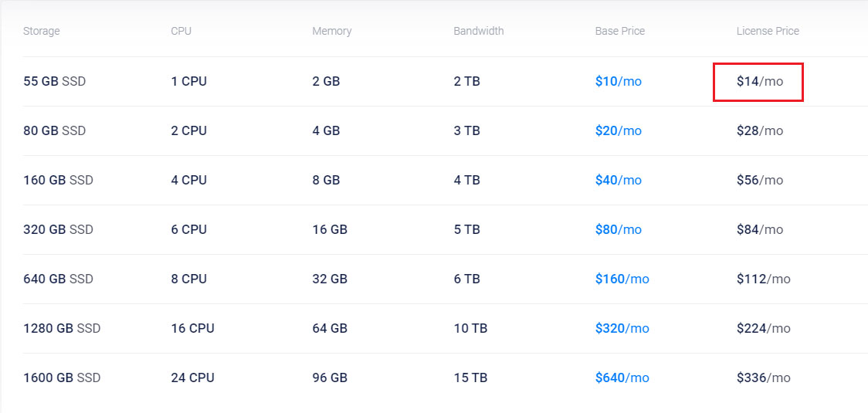The image size is (868, 413).
Task: Click the 32 GB memory cell
Action: coord(330,279)
